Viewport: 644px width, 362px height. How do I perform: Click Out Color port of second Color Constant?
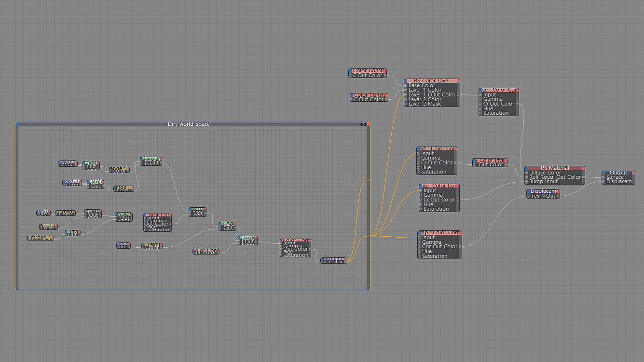point(386,99)
